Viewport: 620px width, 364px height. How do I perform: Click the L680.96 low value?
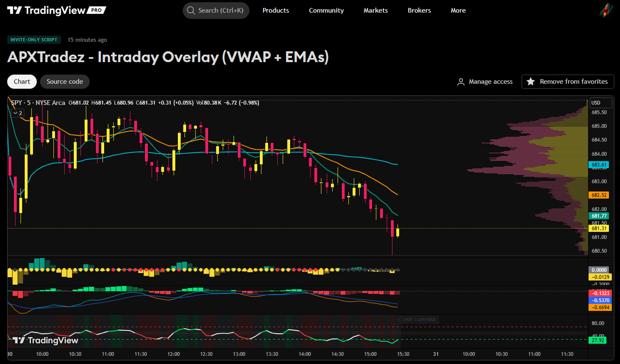[x=123, y=103]
